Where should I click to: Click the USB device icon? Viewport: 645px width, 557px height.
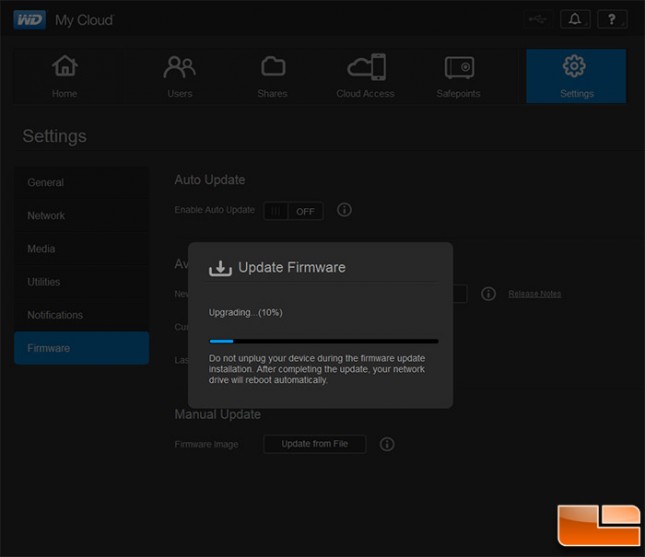coord(537,19)
